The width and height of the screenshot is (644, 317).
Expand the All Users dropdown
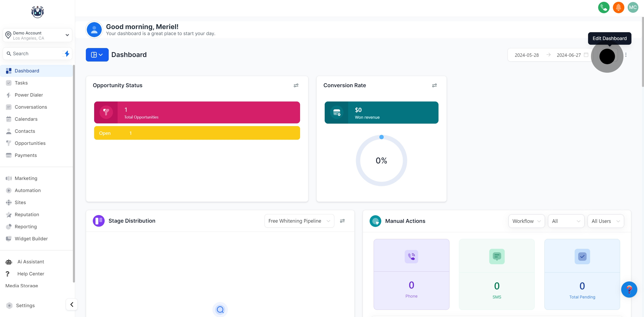tap(605, 221)
